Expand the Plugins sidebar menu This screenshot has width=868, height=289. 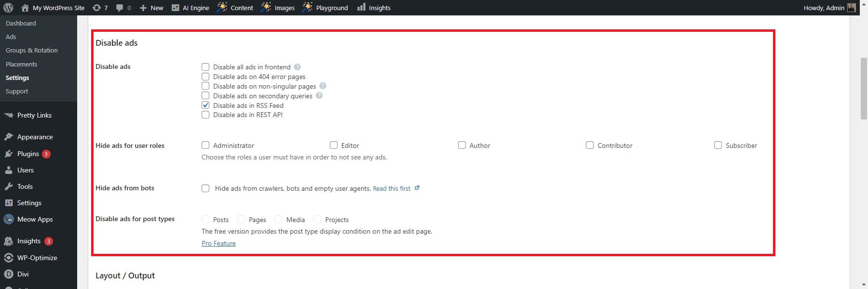[28, 154]
